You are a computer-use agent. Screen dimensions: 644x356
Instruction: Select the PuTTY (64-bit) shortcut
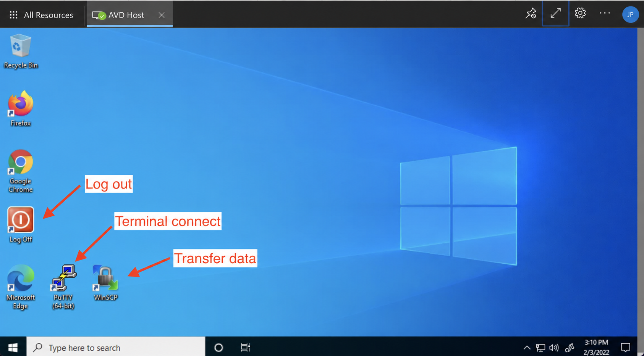tap(63, 287)
